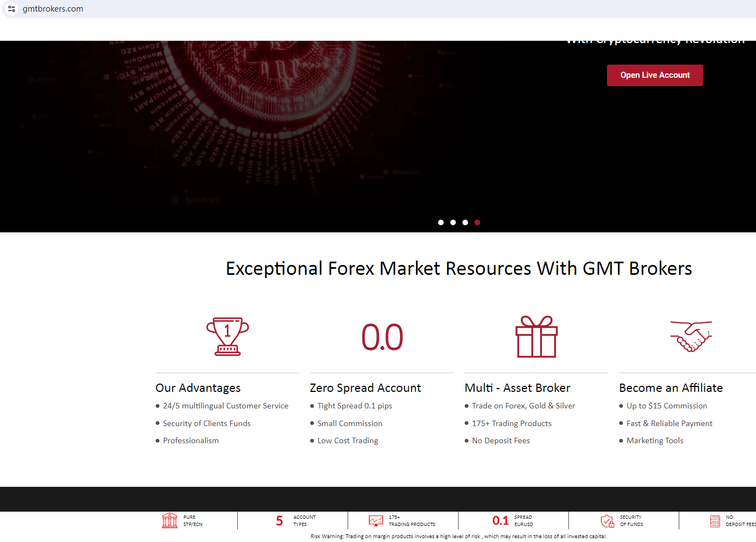The height and width of the screenshot is (542, 756).
Task: Click the 'ACCOUNT TYPES' footer label
Action: point(305,521)
